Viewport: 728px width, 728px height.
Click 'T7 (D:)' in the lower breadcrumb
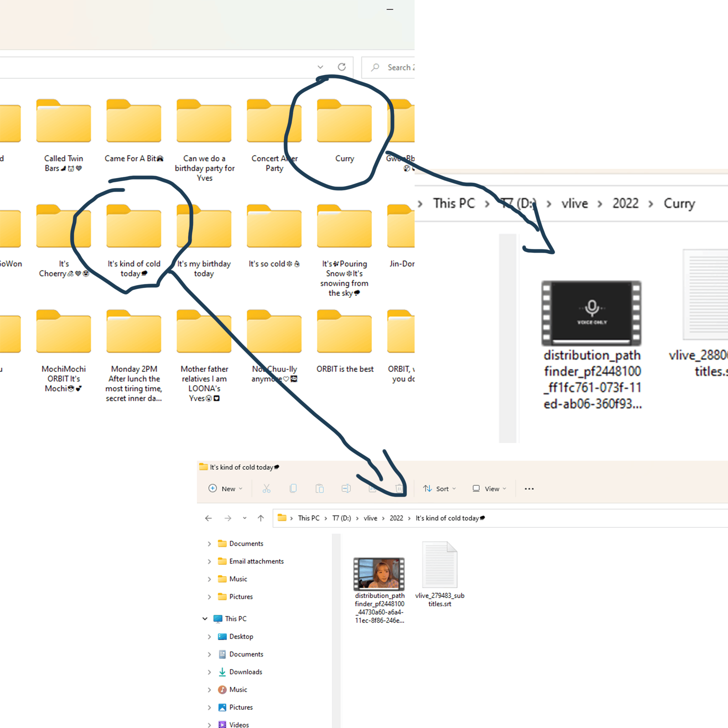pos(341,518)
